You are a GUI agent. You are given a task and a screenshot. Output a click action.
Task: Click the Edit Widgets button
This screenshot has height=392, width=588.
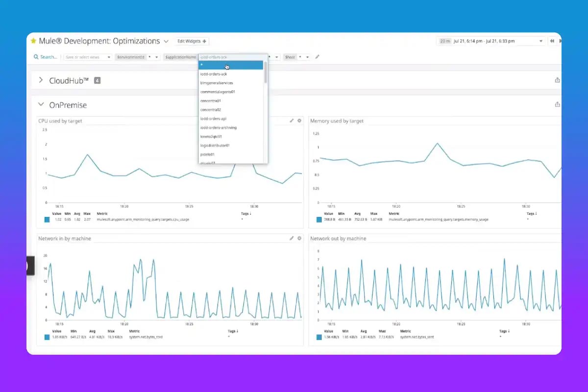[192, 41]
